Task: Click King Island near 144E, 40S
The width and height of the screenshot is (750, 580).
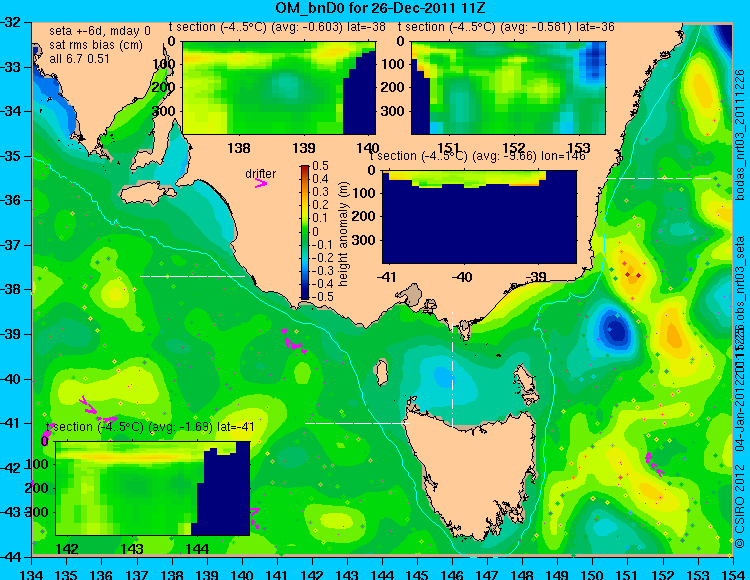Action: point(381,373)
